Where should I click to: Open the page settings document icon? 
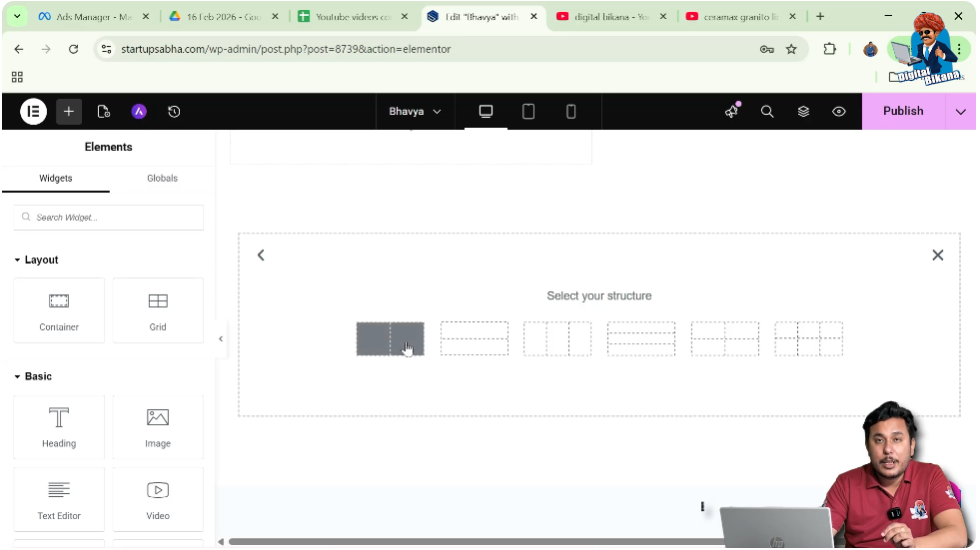(x=104, y=112)
